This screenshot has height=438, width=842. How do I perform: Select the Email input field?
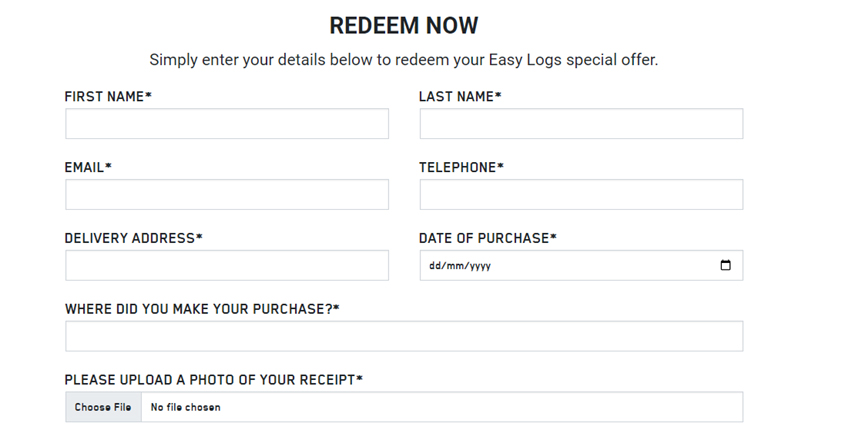click(227, 195)
